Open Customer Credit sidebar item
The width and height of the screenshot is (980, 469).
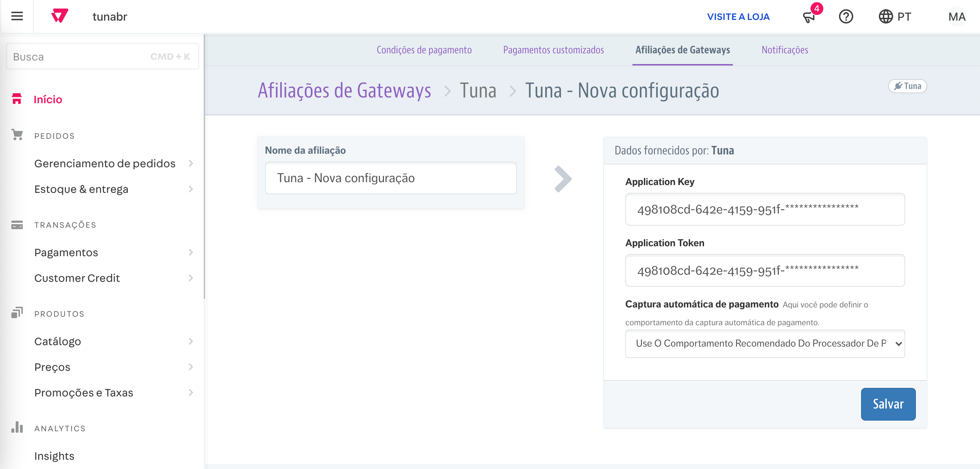[x=77, y=278]
